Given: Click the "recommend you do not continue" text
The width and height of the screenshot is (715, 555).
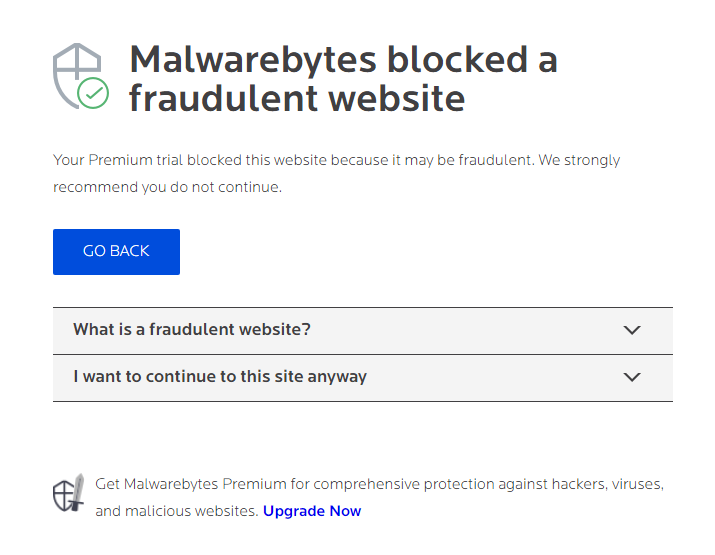Looking at the screenshot, I should tap(167, 187).
